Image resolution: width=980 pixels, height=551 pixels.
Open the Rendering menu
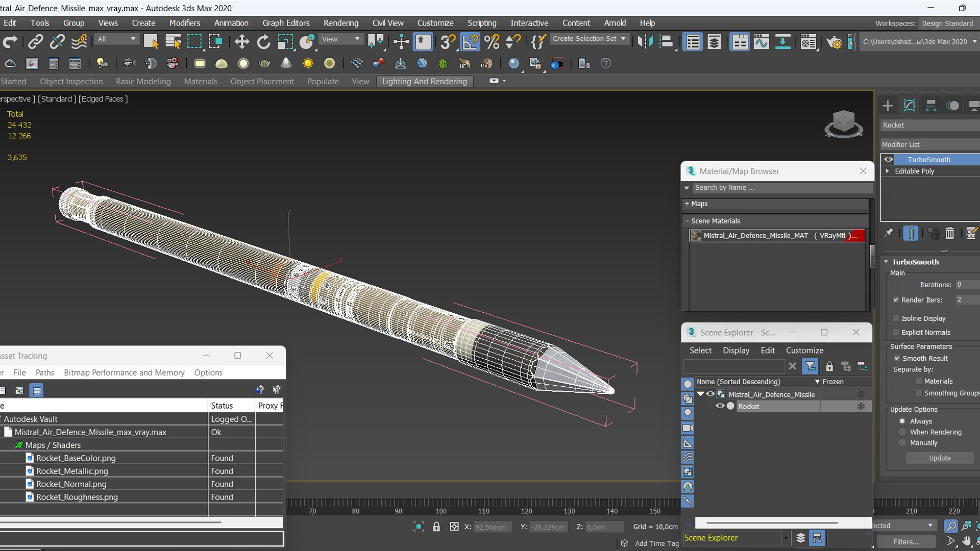[341, 23]
